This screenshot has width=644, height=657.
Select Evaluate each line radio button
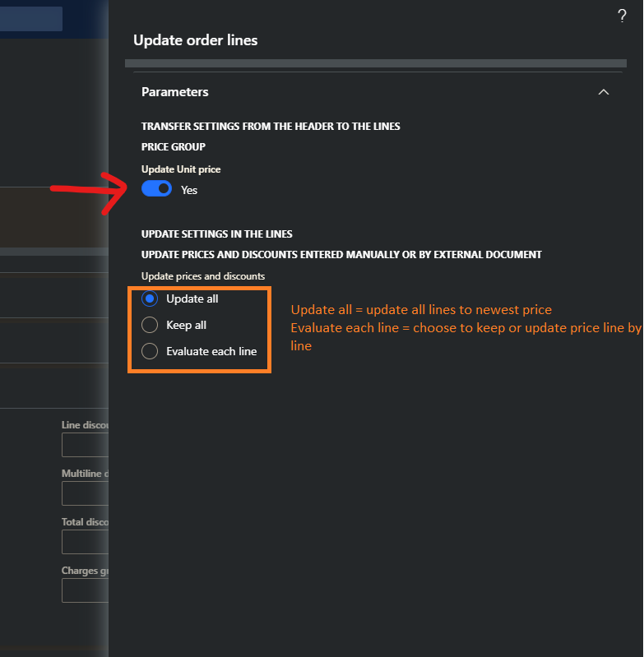pos(150,351)
